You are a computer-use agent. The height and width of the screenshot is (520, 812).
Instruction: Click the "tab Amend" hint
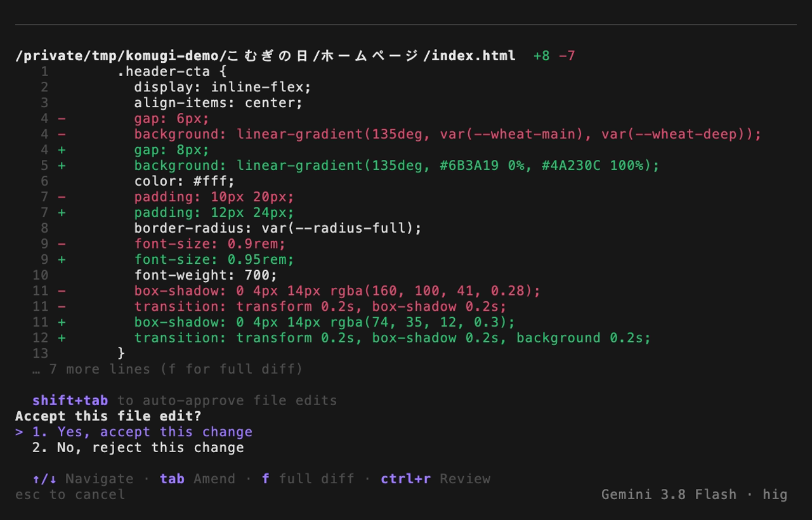pos(197,479)
